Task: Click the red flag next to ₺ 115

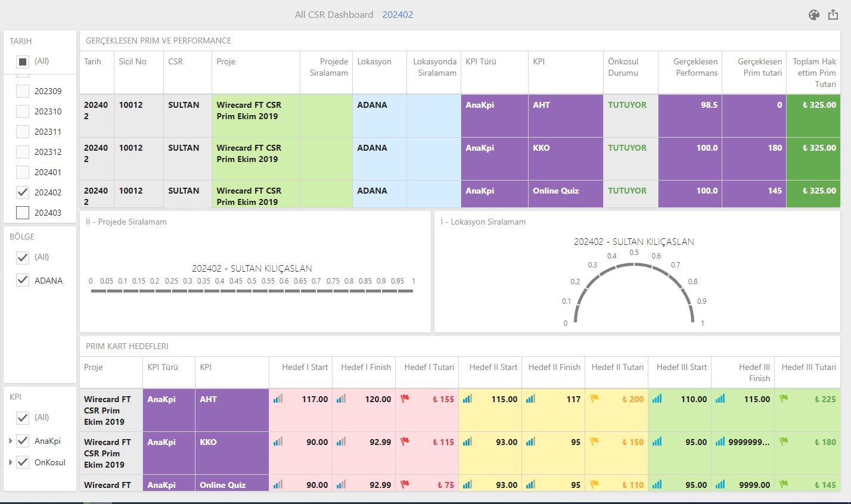Action: click(x=405, y=442)
